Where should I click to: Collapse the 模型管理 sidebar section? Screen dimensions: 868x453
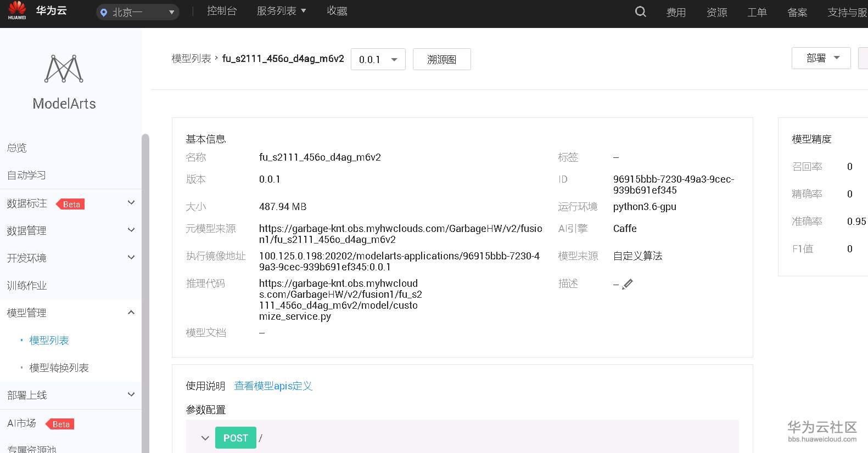click(x=131, y=313)
